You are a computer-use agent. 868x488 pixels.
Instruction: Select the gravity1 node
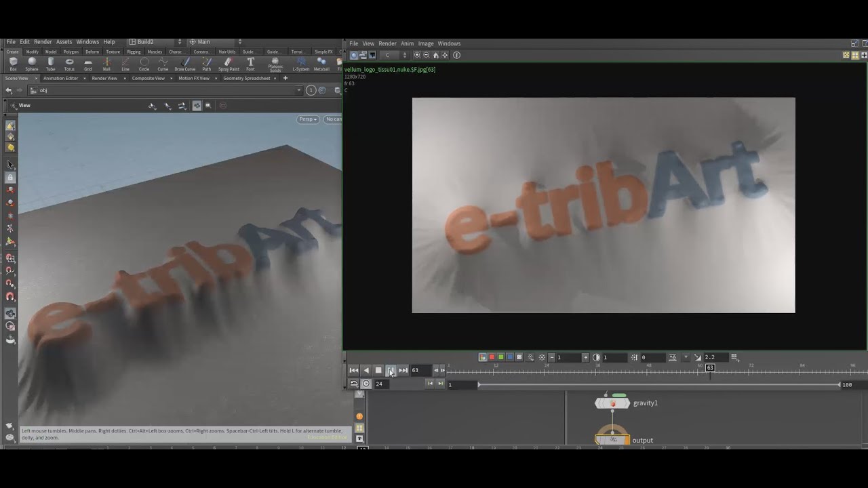click(x=612, y=403)
